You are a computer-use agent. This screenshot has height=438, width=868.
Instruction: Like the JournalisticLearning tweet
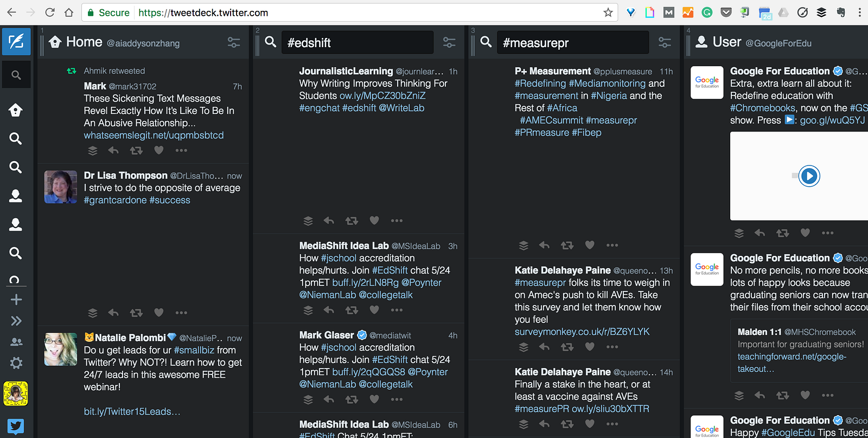coord(374,220)
